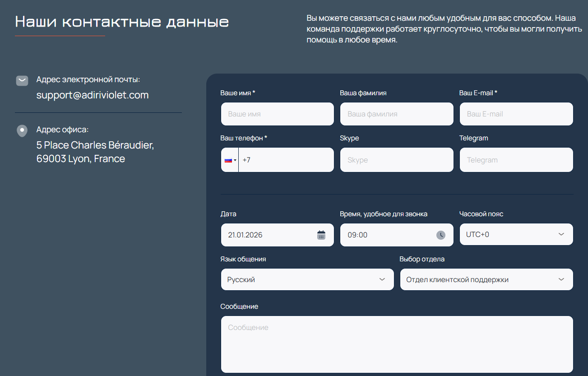This screenshot has width=588, height=376.
Task: Click the clock icon in time field
Action: tap(440, 235)
